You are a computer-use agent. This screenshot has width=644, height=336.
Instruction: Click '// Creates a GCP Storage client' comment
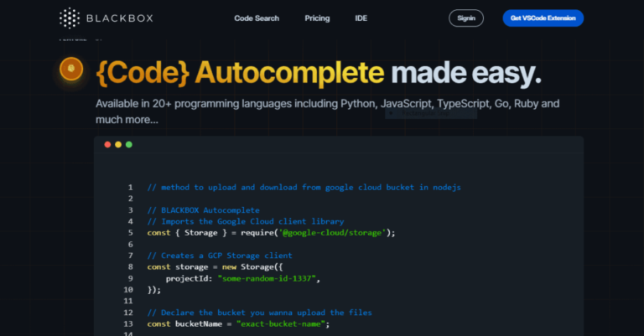coord(220,256)
